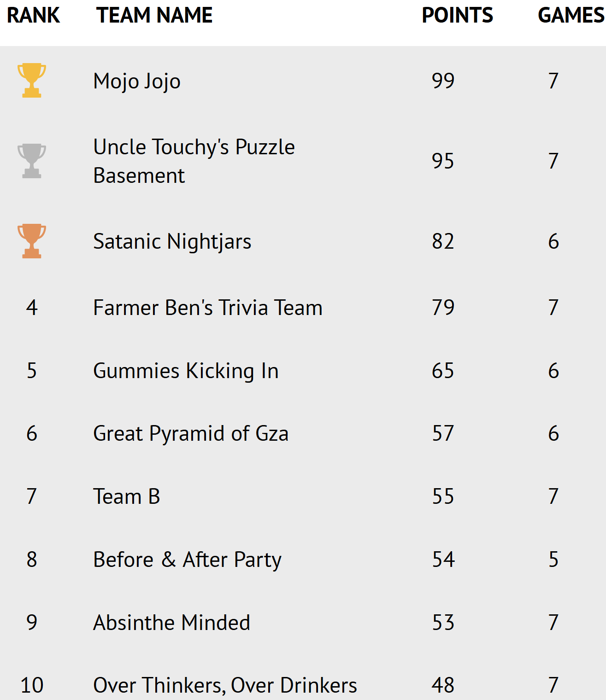Select Over Thinkers, Over Drinkers team
Viewport: 606px width, 700px height.
(x=225, y=685)
